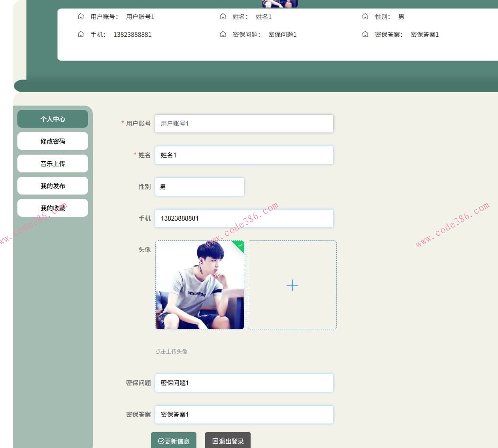498x448 pixels.
Task: Select 我的发布 in the sidebar
Action: (x=53, y=186)
